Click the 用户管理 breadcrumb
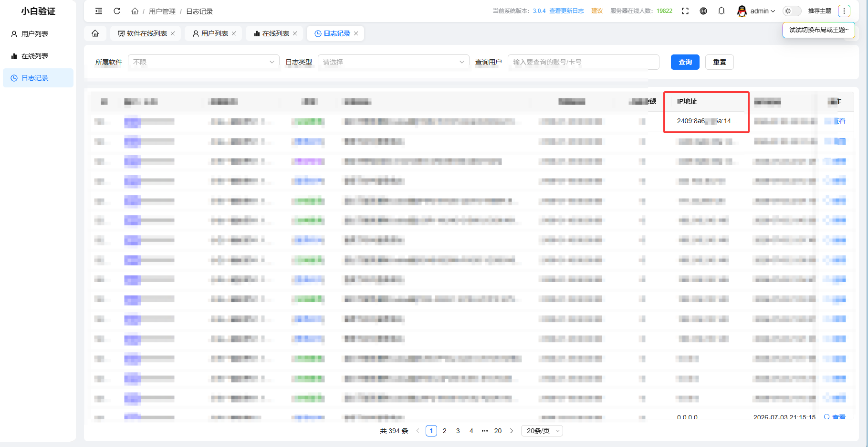 [x=162, y=11]
